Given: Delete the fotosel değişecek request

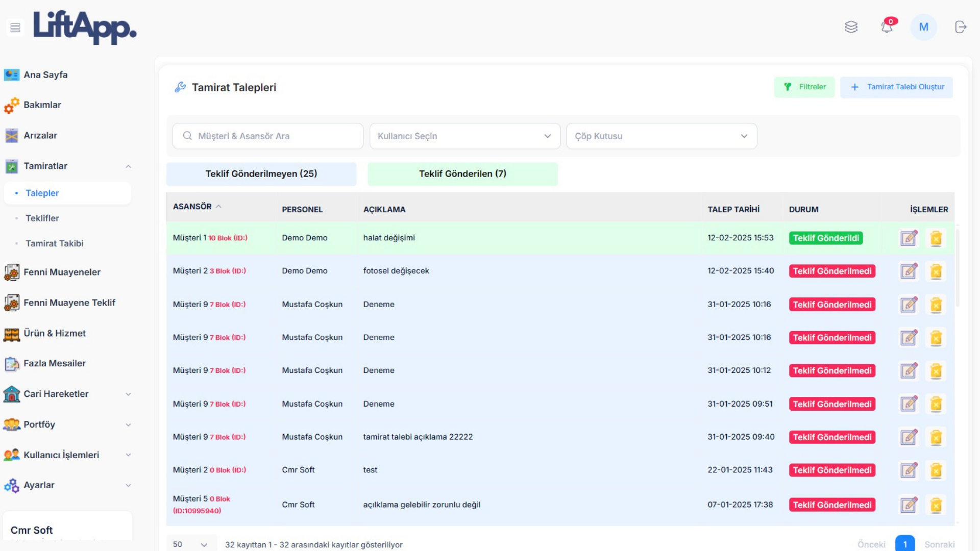Looking at the screenshot, I should tap(936, 271).
